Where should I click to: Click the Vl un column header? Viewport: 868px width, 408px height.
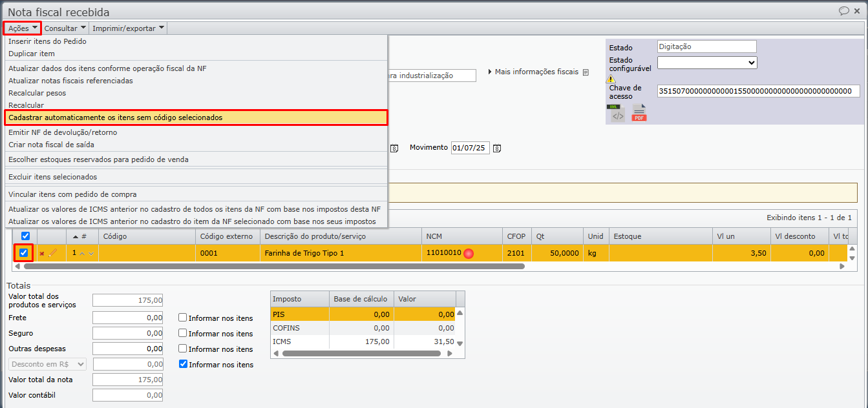coord(741,236)
